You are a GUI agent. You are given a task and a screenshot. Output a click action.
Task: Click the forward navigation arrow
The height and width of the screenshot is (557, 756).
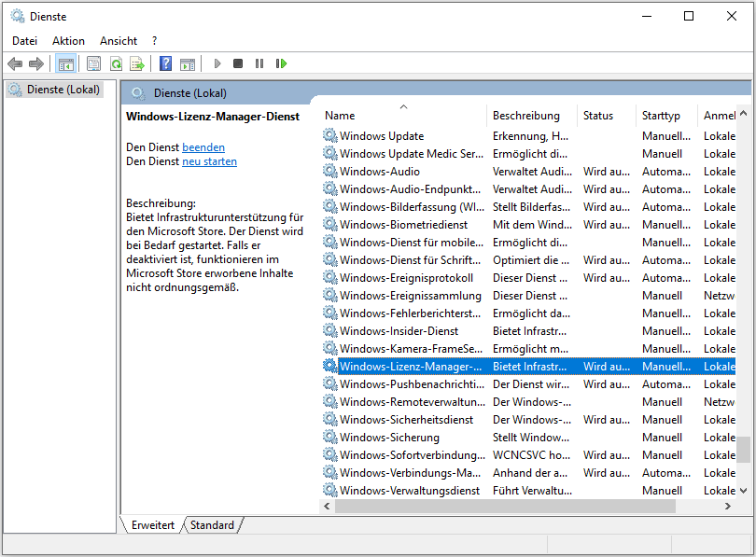(36, 63)
